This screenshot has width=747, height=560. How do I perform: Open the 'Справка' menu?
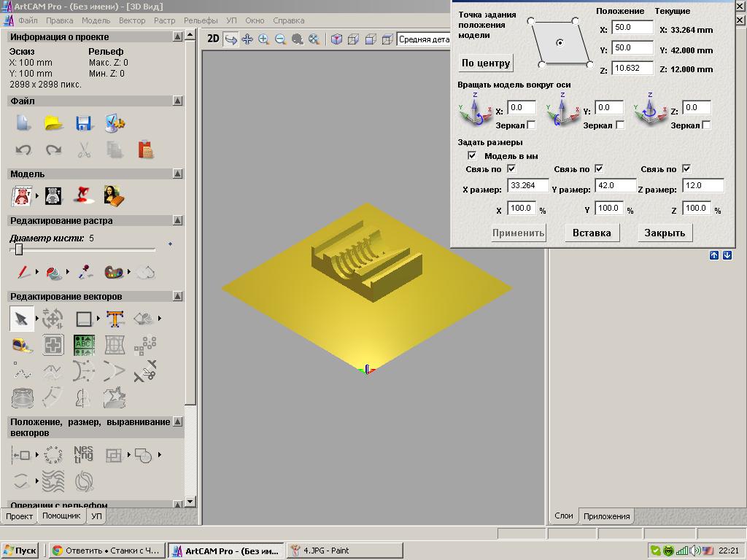point(289,20)
